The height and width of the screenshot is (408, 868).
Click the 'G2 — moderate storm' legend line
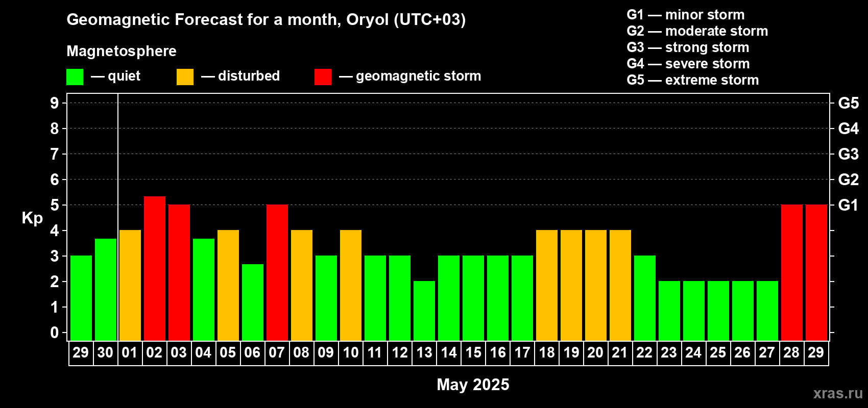(697, 31)
